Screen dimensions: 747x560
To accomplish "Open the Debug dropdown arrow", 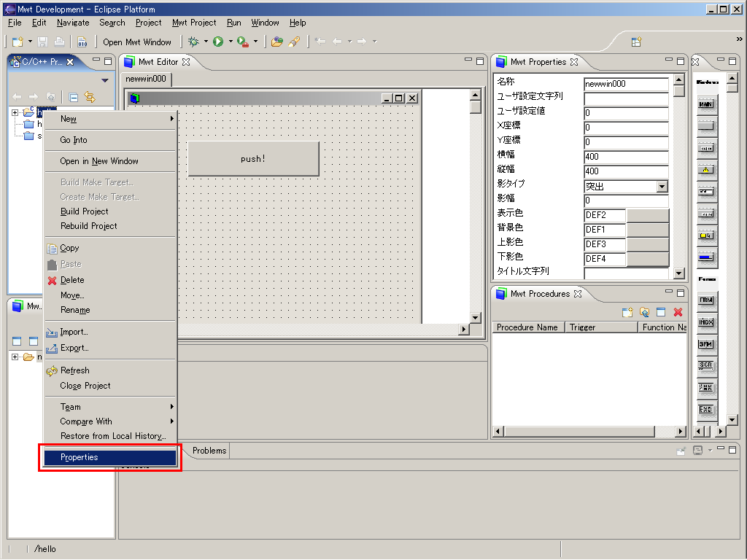I will [x=206, y=42].
